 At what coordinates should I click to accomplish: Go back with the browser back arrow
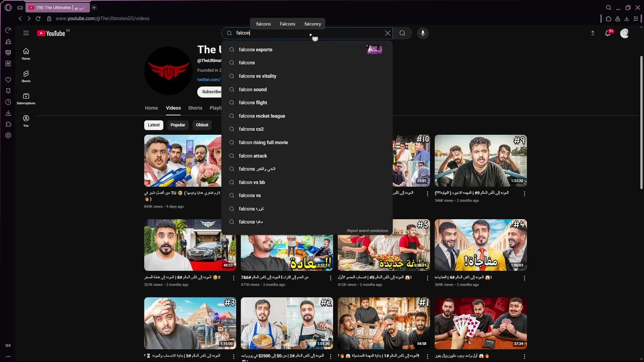pos(20,19)
